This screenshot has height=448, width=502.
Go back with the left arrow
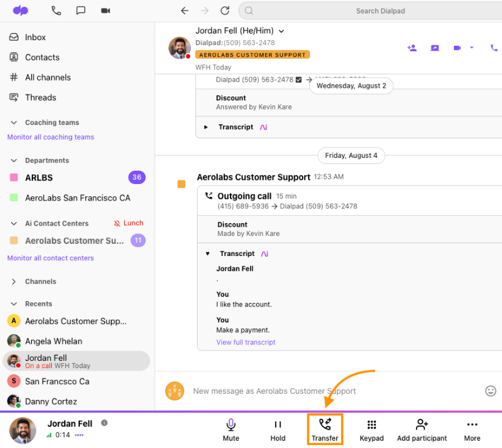[185, 10]
